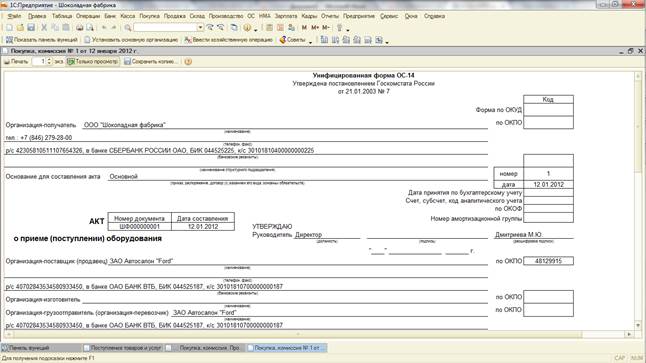Click the calendar icon in toolbar
646x363 pixels.
pos(280,28)
